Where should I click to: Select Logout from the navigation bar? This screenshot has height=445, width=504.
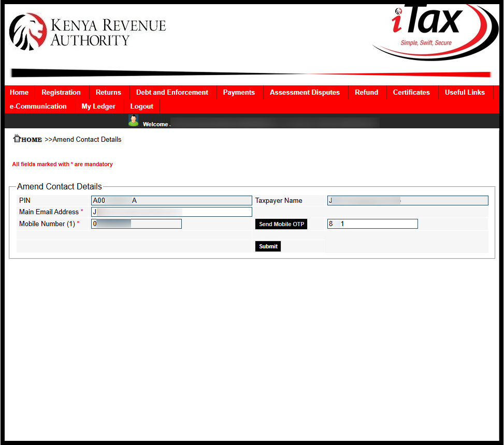[141, 106]
